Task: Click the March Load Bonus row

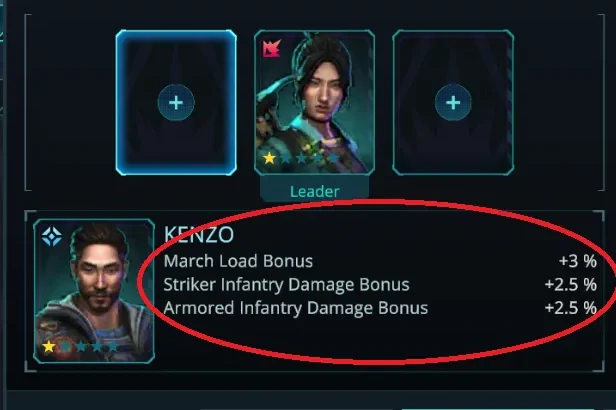Action: (x=380, y=261)
